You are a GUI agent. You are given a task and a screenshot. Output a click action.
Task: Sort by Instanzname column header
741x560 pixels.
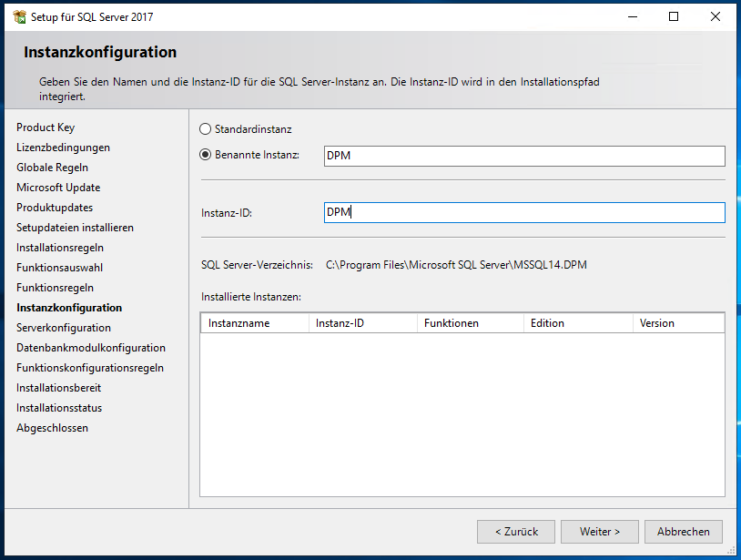pos(255,323)
